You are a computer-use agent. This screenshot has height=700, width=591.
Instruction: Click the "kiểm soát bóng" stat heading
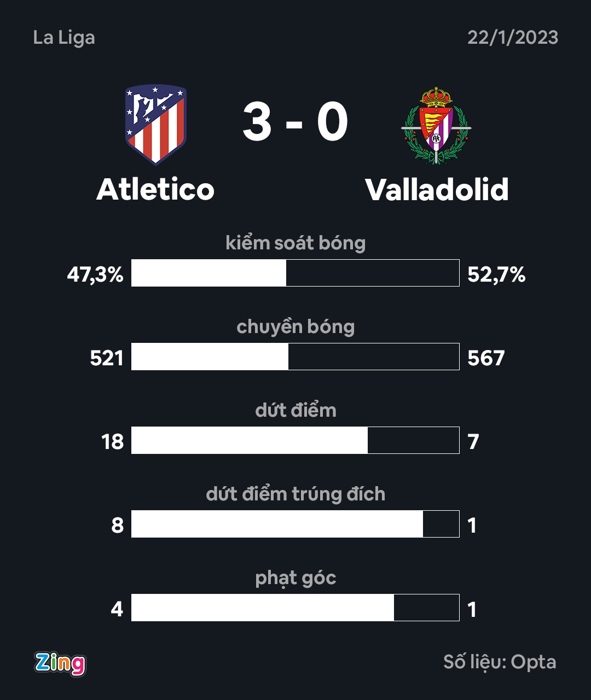[296, 243]
